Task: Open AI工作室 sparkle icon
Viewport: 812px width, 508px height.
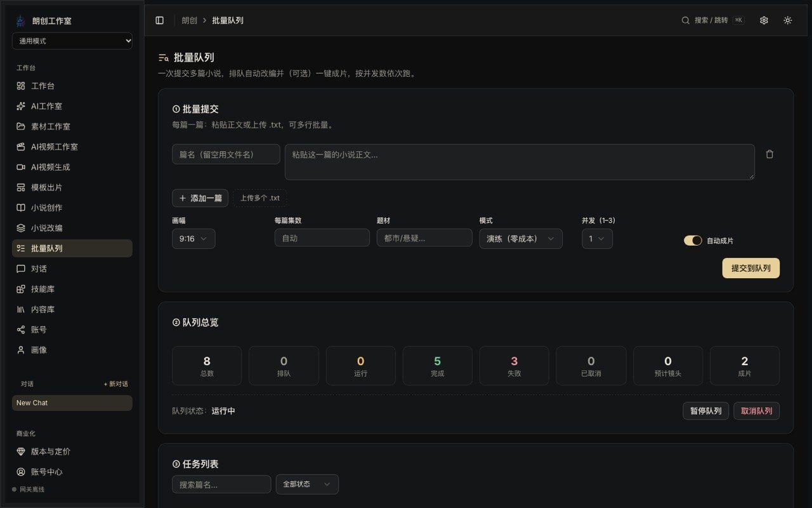Action: click(x=21, y=106)
